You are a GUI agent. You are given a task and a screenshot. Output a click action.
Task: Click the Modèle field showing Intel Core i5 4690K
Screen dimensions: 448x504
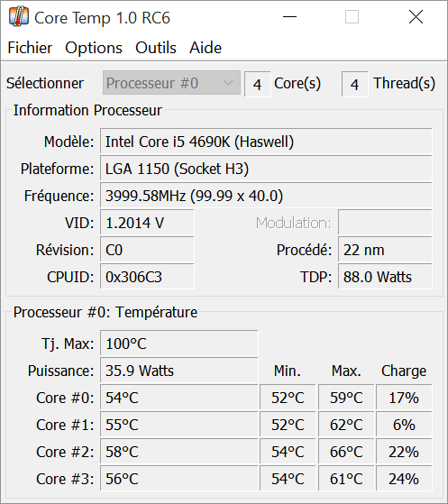pos(266,142)
